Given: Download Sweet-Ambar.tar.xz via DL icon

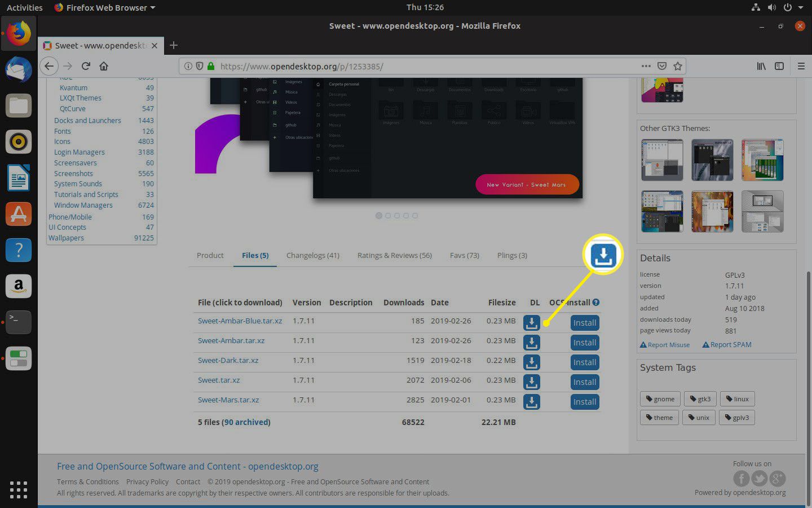Looking at the screenshot, I should [532, 343].
